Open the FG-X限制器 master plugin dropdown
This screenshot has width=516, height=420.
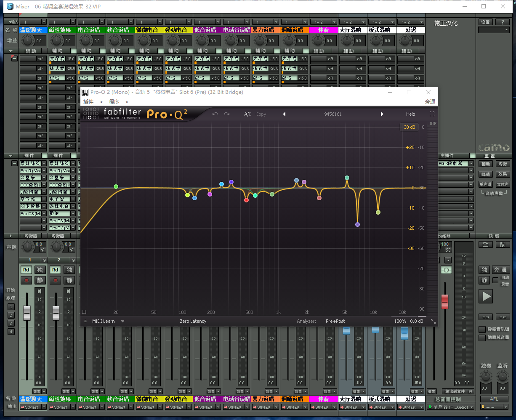471,163
